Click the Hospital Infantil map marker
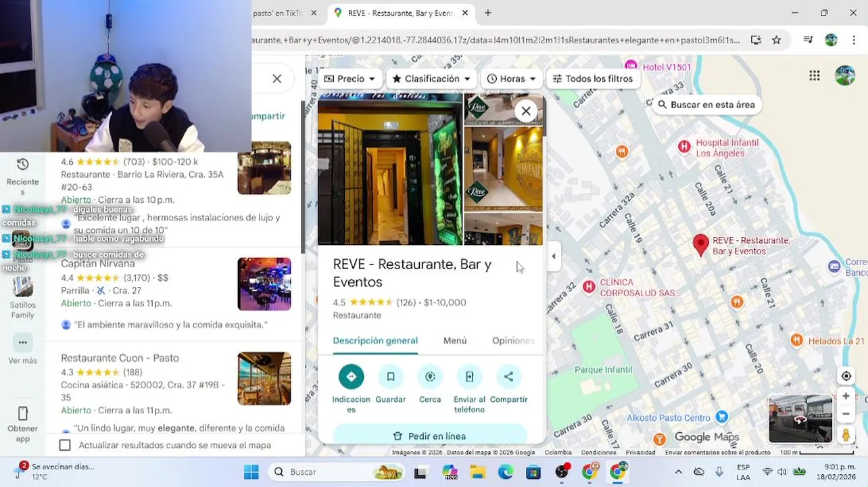Screen dimensions: 868x487 (684, 146)
